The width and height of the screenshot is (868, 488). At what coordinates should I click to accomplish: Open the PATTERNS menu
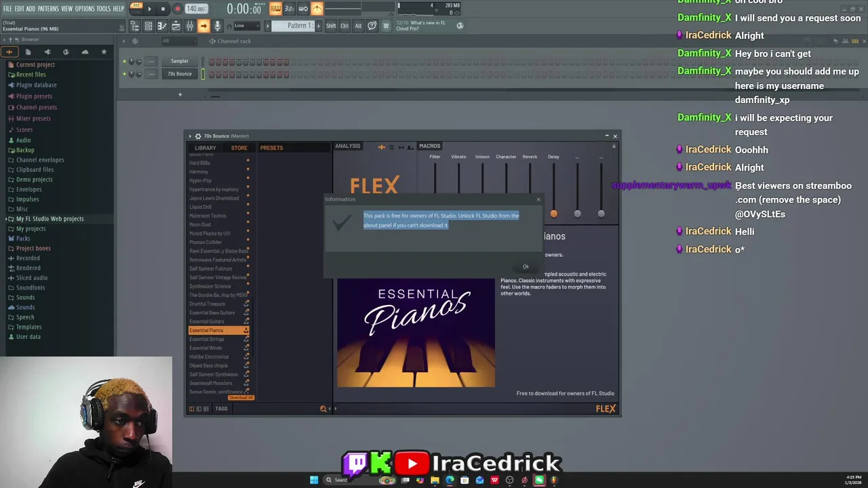point(48,9)
